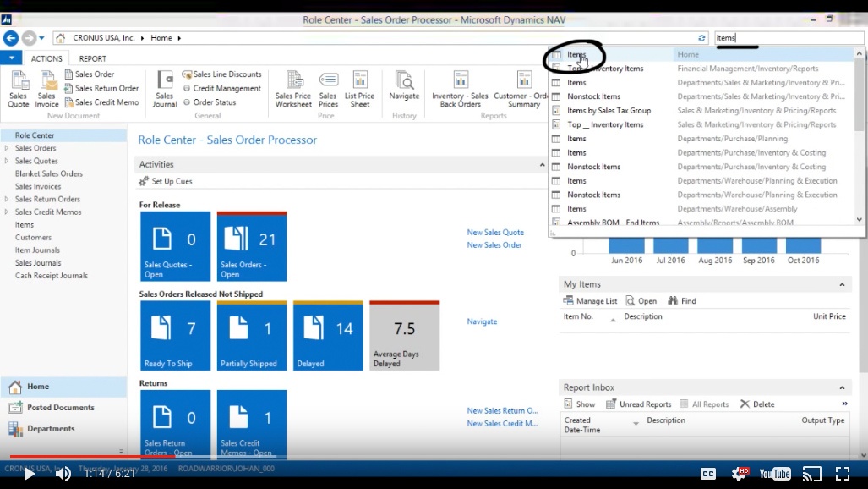Toggle closed captions CC
Image resolution: width=868 pixels, height=489 pixels.
(x=708, y=474)
